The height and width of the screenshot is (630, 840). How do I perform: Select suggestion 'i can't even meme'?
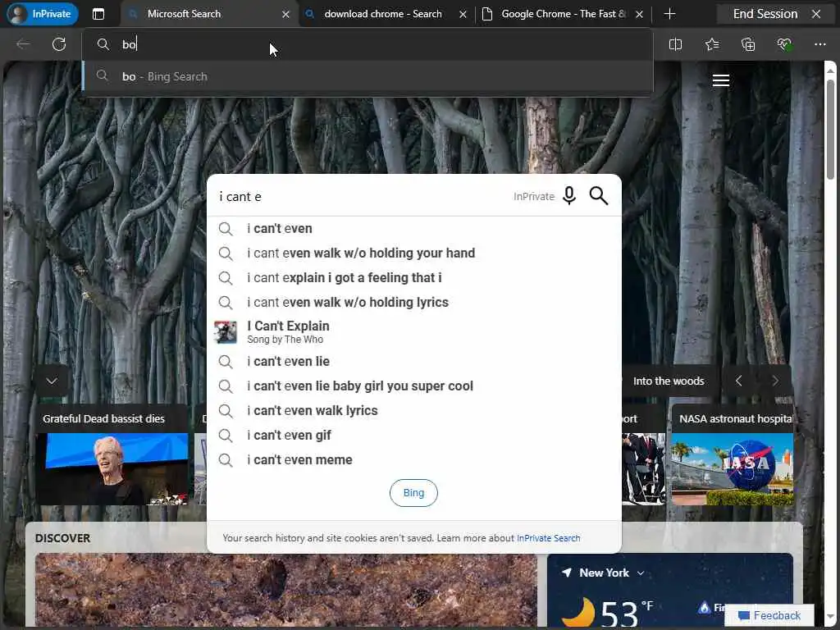[x=413, y=460]
